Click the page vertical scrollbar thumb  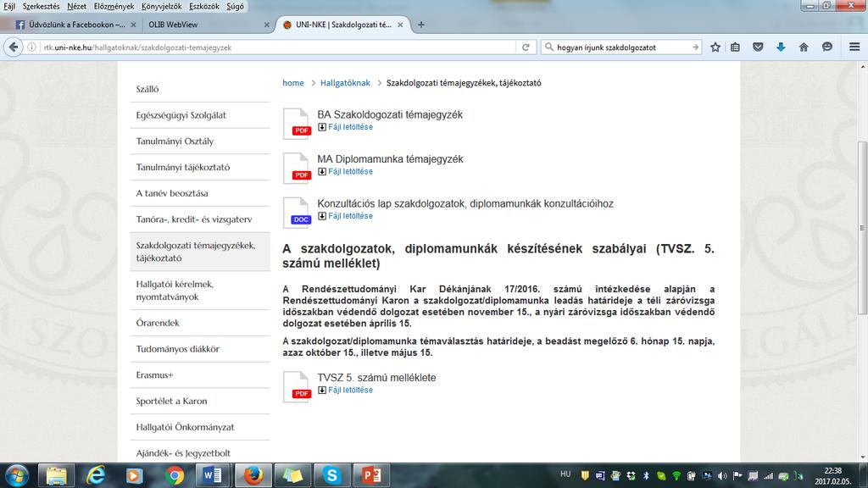click(x=862, y=228)
